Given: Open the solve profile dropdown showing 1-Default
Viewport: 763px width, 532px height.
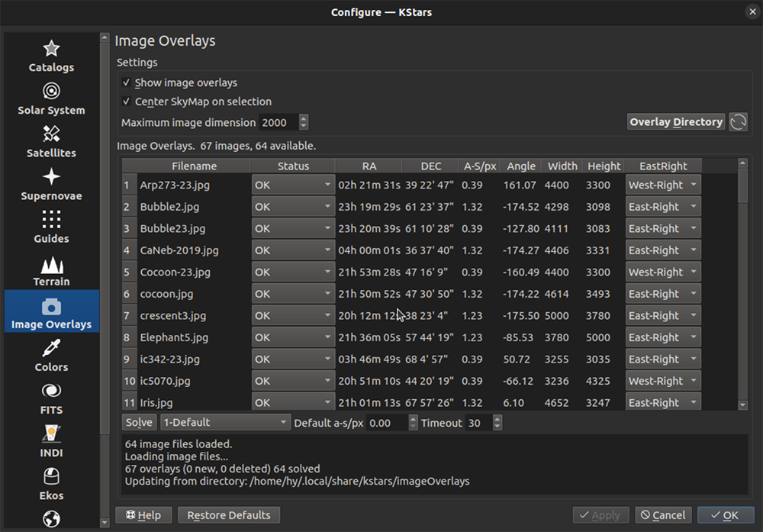Looking at the screenshot, I should coord(225,421).
